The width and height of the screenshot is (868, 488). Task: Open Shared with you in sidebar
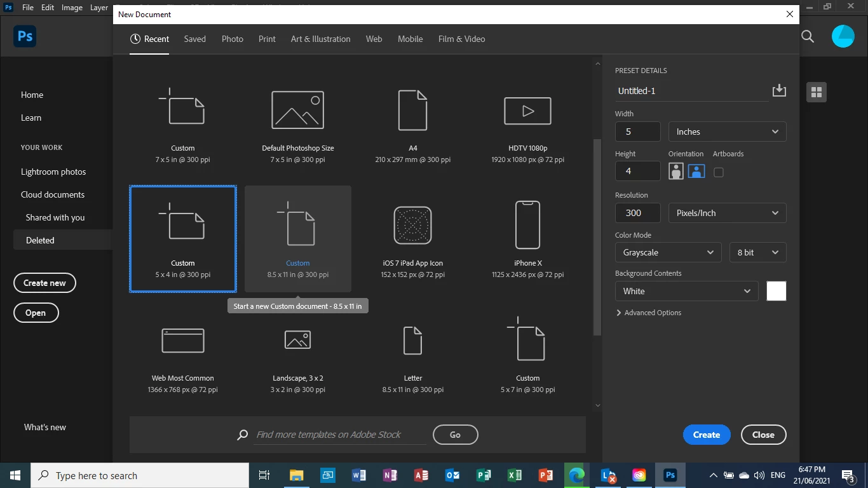tap(55, 217)
